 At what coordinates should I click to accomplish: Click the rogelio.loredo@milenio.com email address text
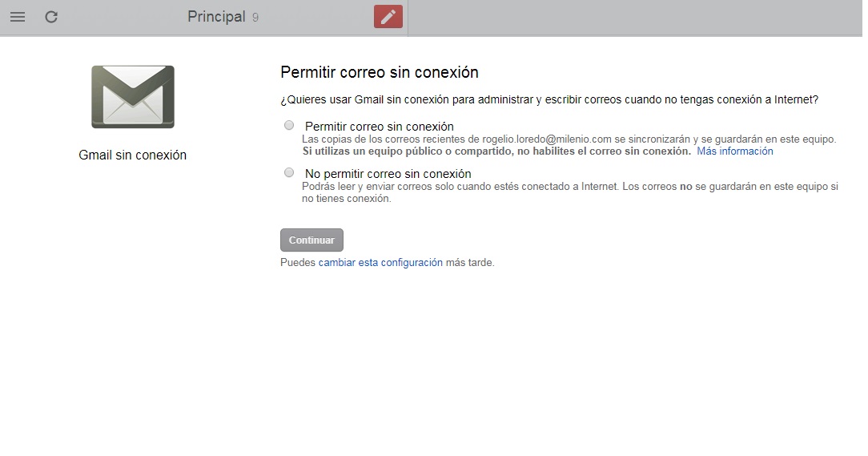click(547, 139)
